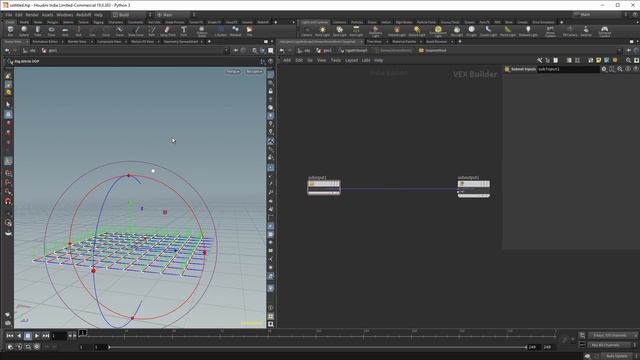640x360 pixels.
Task: Add a Gamepad Camera from the shelf
Action: coord(604,31)
